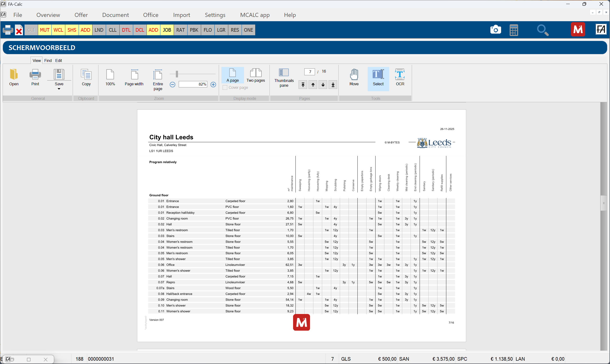Switch to Two pages display mode
This screenshot has width=610, height=364.
(256, 76)
